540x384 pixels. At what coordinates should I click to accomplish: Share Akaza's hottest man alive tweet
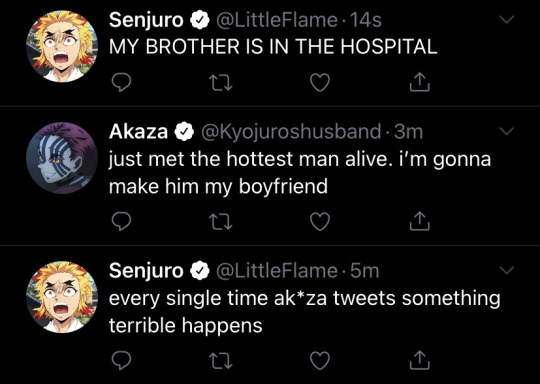pyautogui.click(x=419, y=221)
